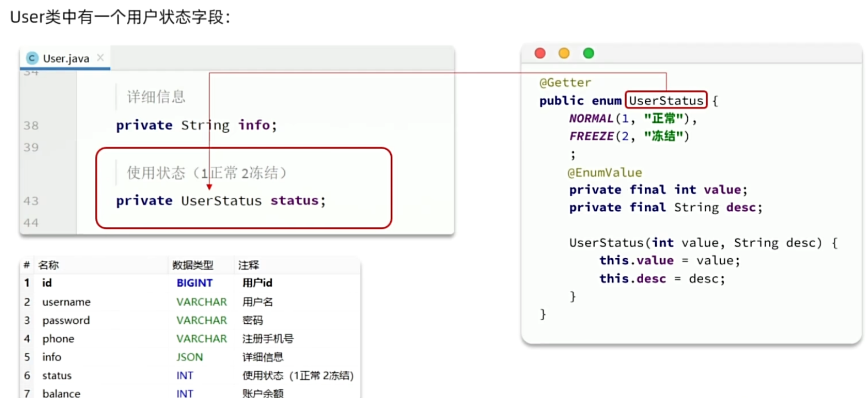
Task: Click the yellow dot of the enum window
Action: pos(564,53)
